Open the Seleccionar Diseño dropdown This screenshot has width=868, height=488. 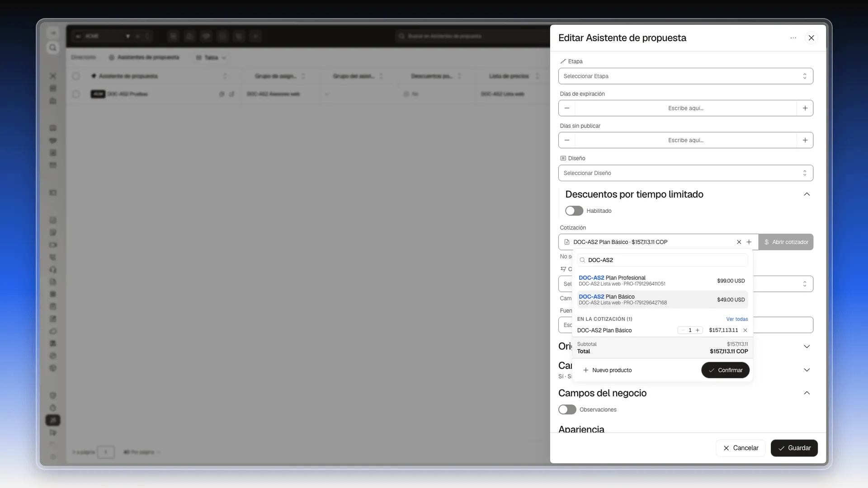pyautogui.click(x=685, y=173)
